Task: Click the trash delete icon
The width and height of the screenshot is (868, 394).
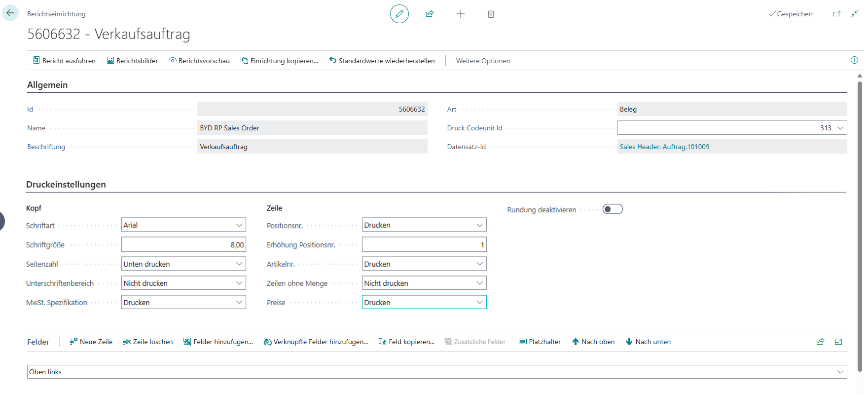Action: (491, 14)
